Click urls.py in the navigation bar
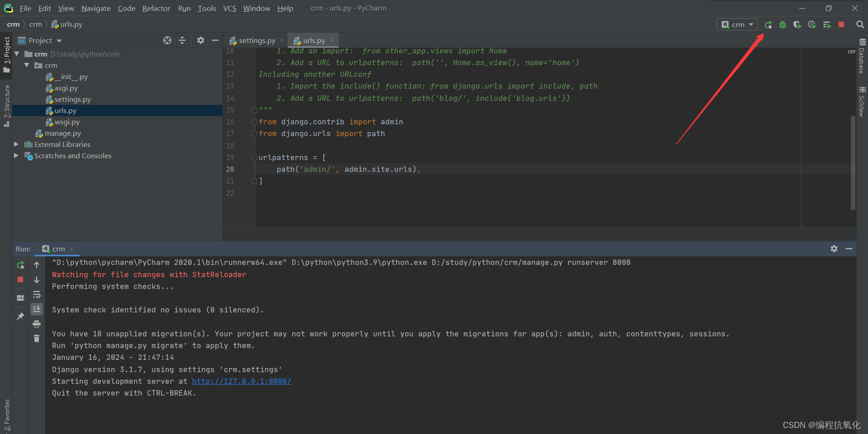This screenshot has height=434, width=868. click(x=67, y=24)
